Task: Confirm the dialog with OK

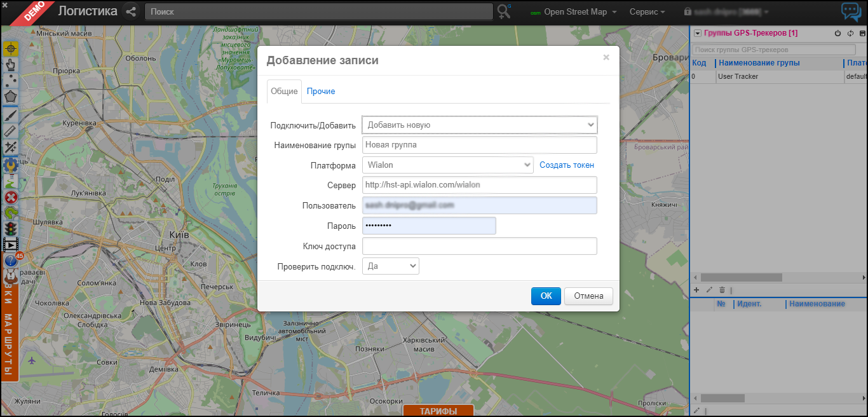Action: 546,296
